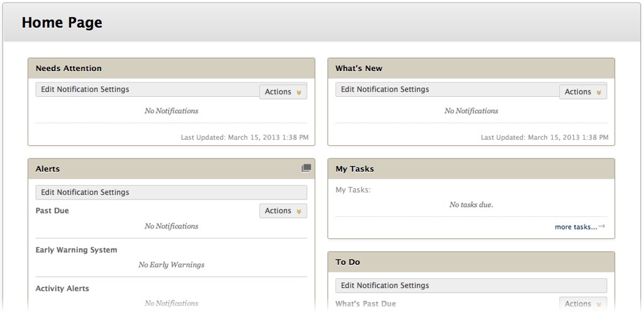This screenshot has height=312, width=644.
Task: Select the What's New module header
Action: (x=471, y=68)
